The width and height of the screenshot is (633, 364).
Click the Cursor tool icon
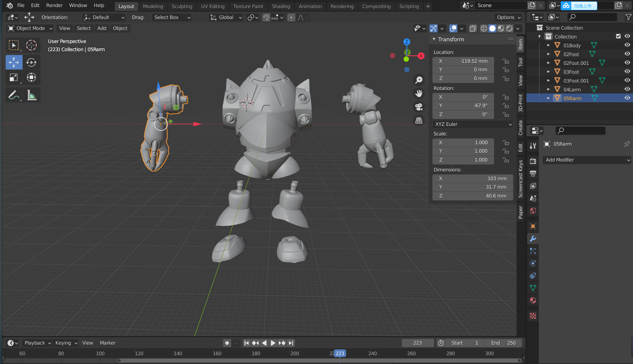coord(31,45)
